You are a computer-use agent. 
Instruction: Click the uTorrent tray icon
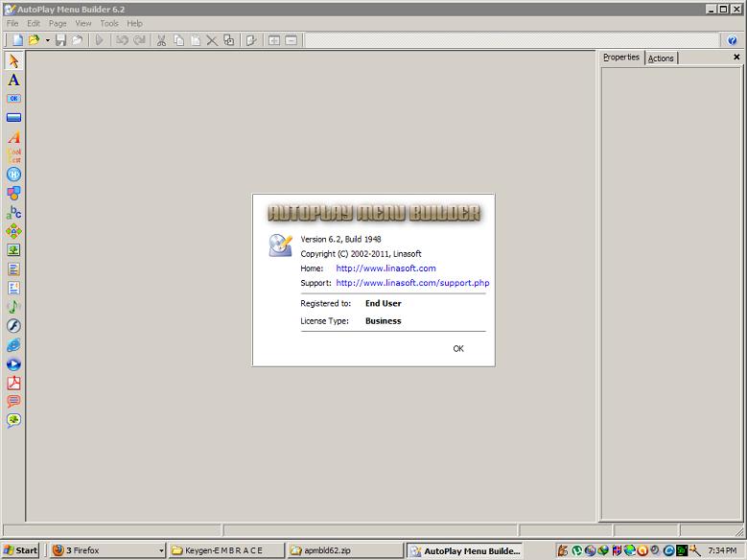point(577,550)
